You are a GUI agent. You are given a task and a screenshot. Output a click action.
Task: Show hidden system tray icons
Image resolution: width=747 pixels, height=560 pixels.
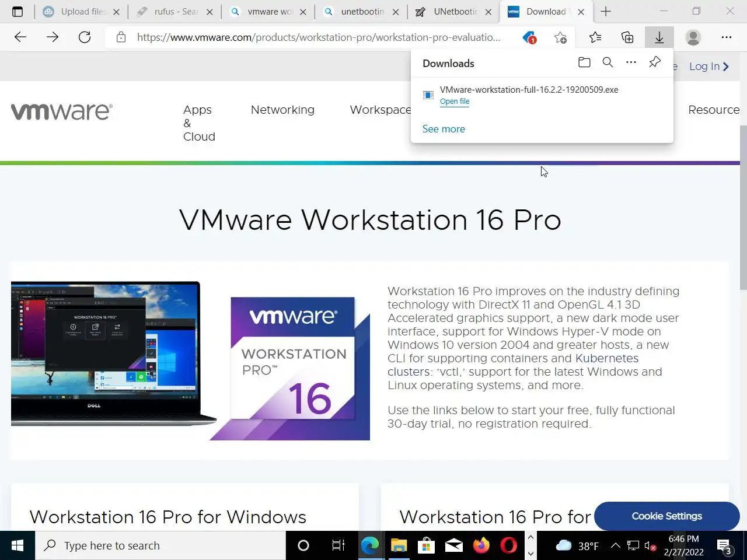pyautogui.click(x=615, y=545)
